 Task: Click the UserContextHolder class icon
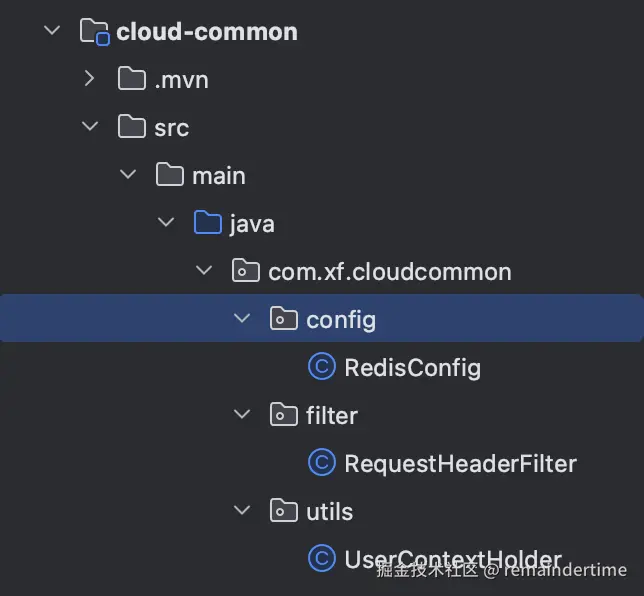pyautogui.click(x=322, y=559)
